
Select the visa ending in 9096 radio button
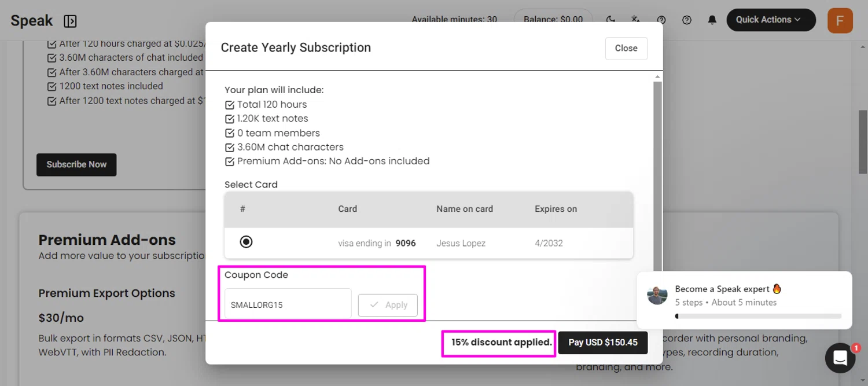(x=246, y=242)
